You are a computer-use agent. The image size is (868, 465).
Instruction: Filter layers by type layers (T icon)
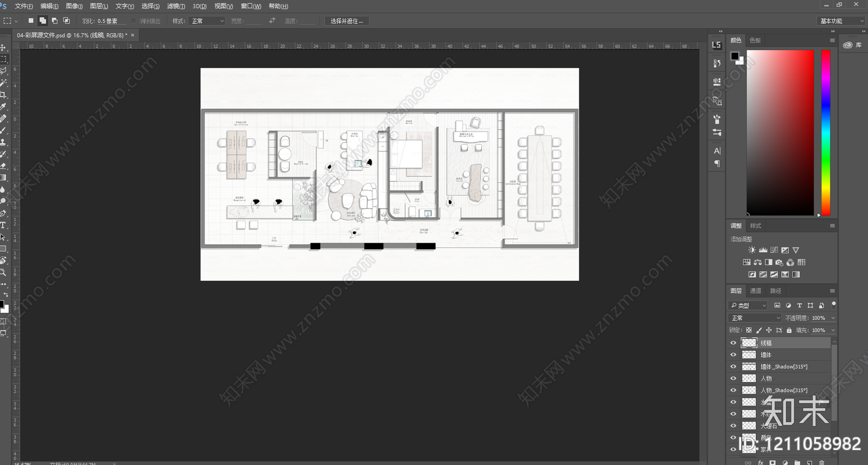click(799, 305)
